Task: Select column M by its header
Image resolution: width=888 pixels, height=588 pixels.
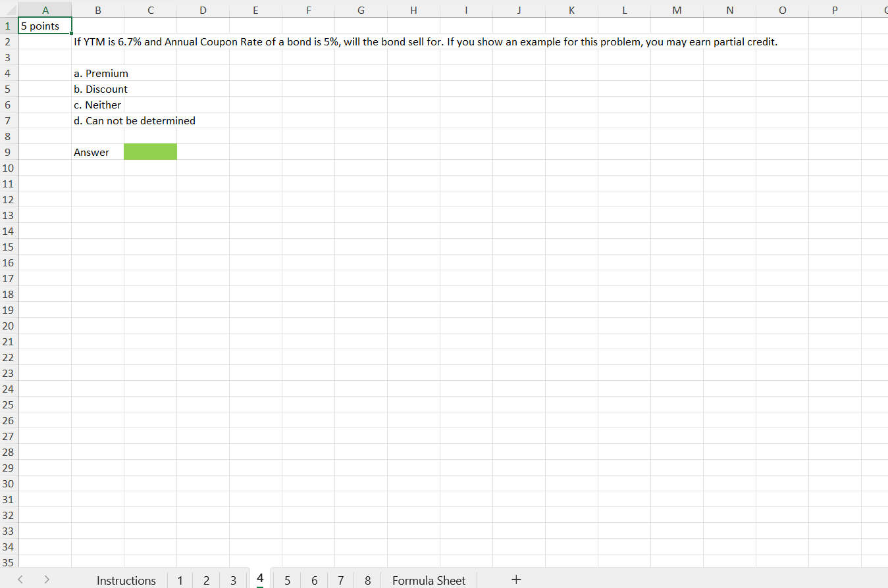Action: (x=677, y=10)
